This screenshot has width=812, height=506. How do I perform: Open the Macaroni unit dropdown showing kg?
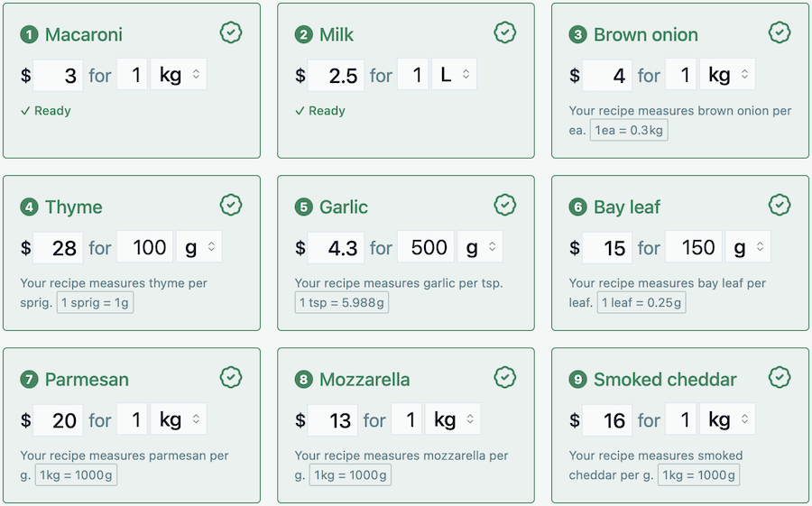tap(180, 75)
